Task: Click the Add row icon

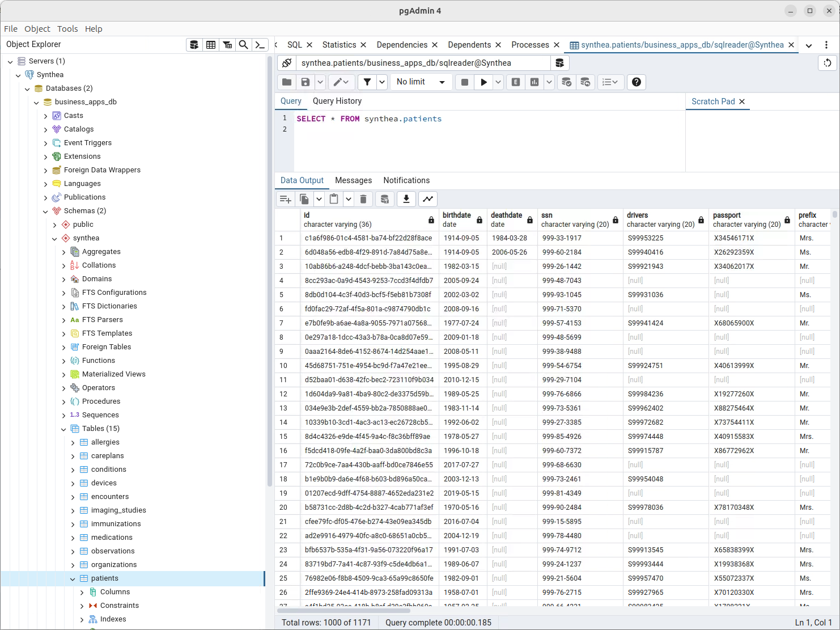Action: (x=285, y=199)
